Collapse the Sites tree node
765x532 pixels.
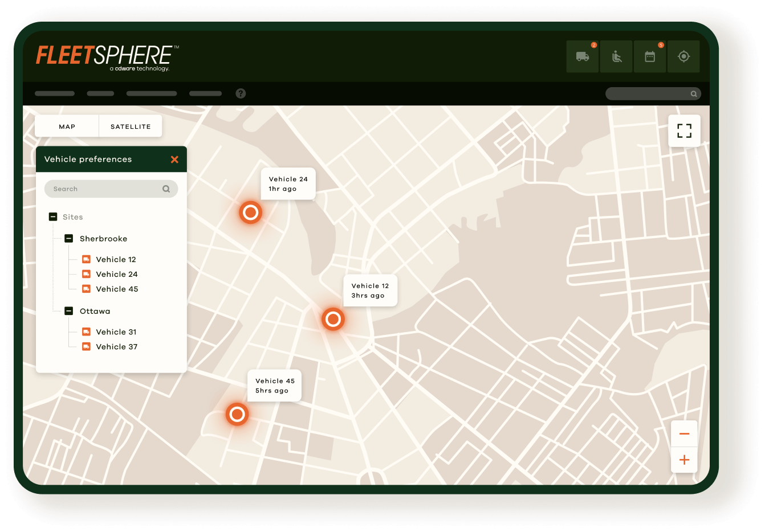tap(53, 216)
